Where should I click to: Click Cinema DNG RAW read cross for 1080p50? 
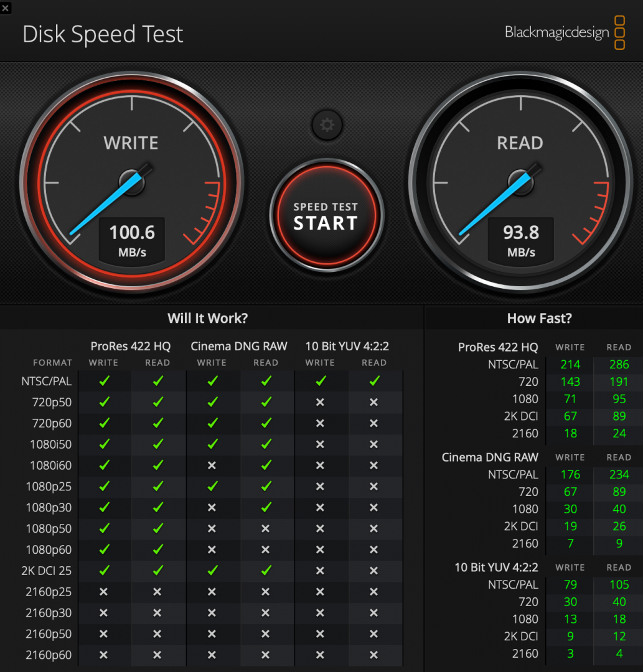point(266,528)
